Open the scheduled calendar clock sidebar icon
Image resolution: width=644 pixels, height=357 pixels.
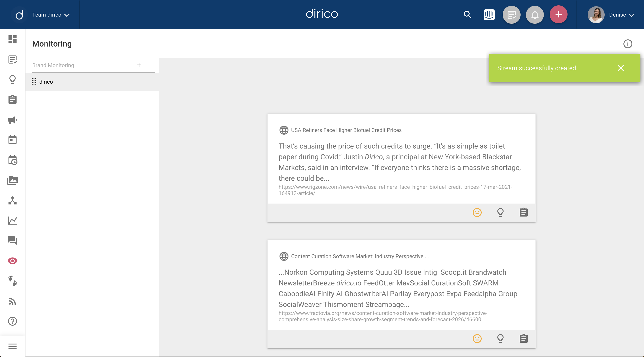(x=13, y=160)
